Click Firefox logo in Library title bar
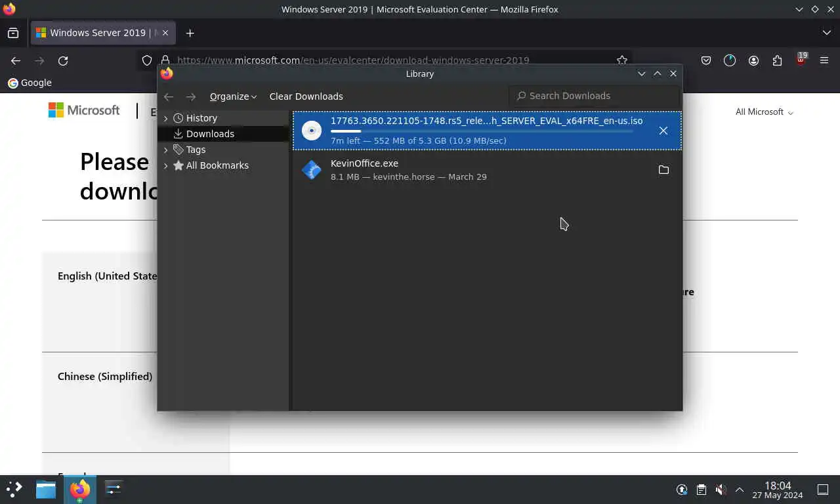 (167, 73)
